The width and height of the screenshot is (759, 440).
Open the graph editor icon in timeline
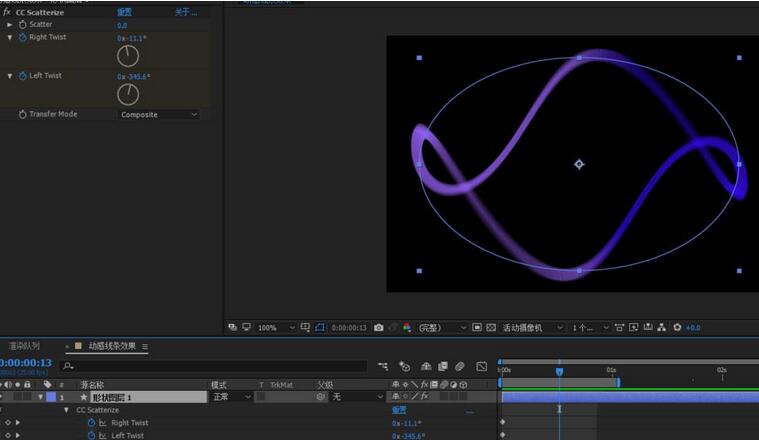point(481,366)
